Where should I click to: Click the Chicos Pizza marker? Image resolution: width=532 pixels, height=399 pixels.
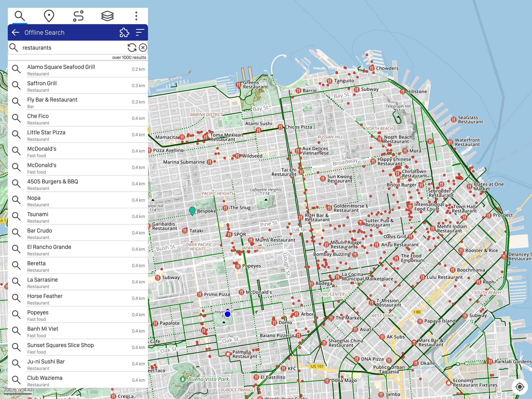click(x=280, y=127)
